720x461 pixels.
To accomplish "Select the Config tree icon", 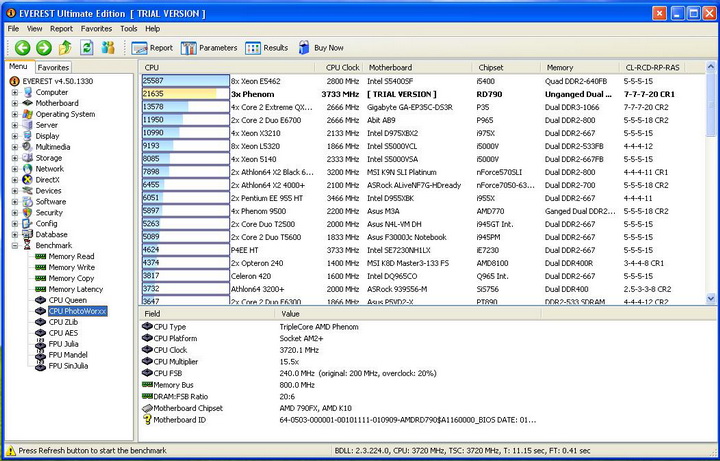I will tap(28, 224).
